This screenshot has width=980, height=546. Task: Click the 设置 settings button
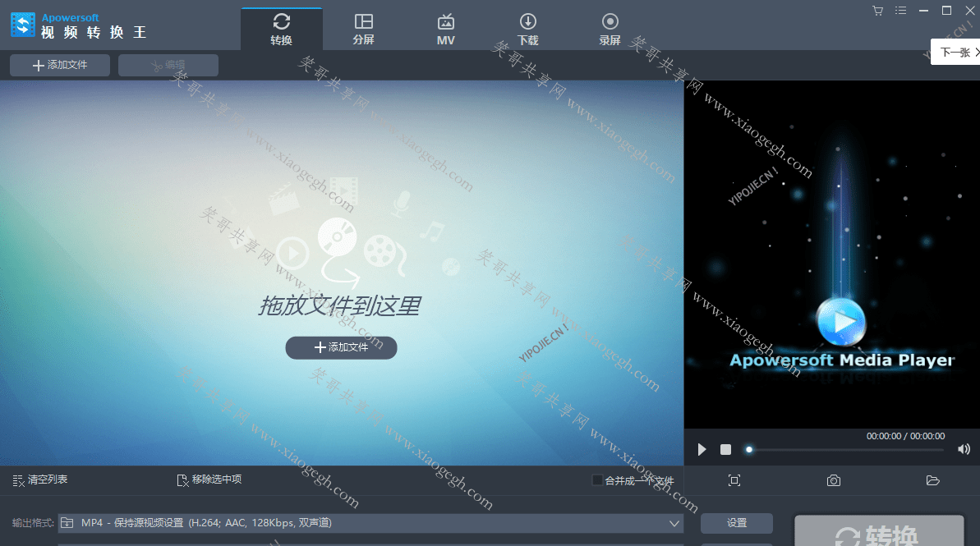tap(736, 523)
